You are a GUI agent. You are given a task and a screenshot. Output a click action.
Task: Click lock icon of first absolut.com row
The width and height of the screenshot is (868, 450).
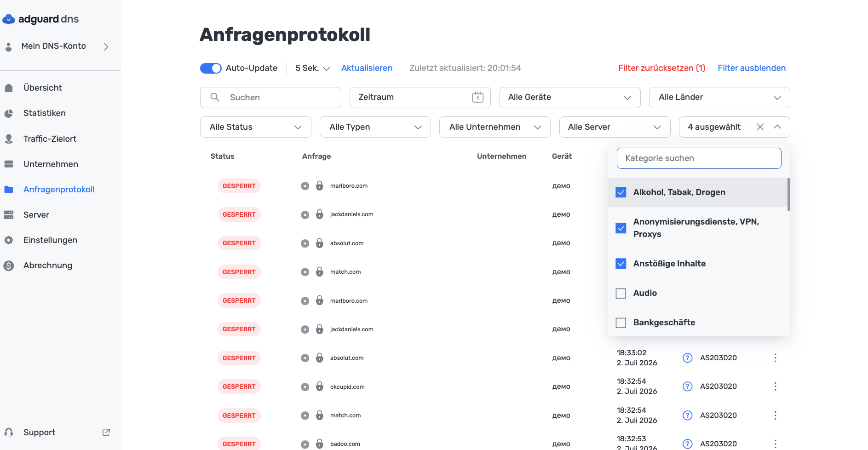pyautogui.click(x=320, y=243)
